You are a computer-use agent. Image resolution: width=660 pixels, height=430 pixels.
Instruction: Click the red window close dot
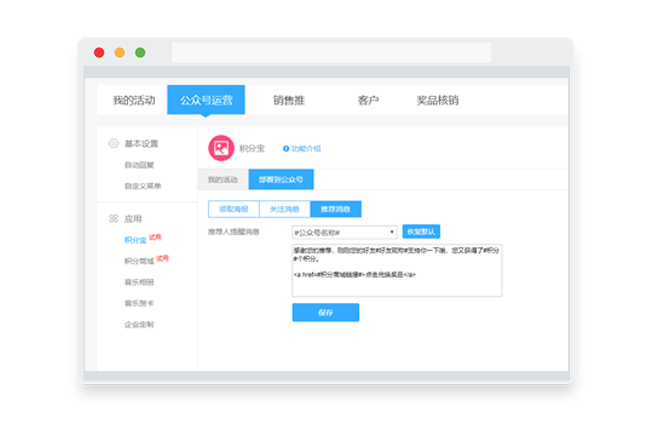coord(99,53)
